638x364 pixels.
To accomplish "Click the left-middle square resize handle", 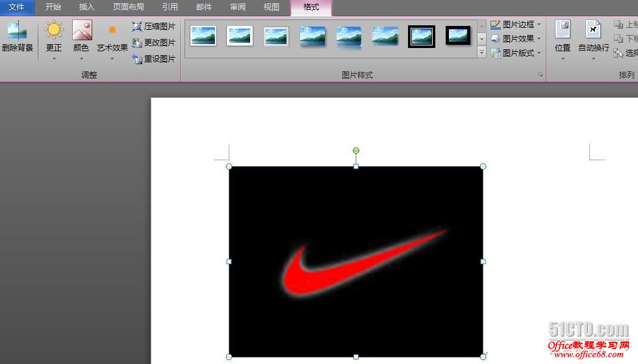I will pyautogui.click(x=229, y=261).
